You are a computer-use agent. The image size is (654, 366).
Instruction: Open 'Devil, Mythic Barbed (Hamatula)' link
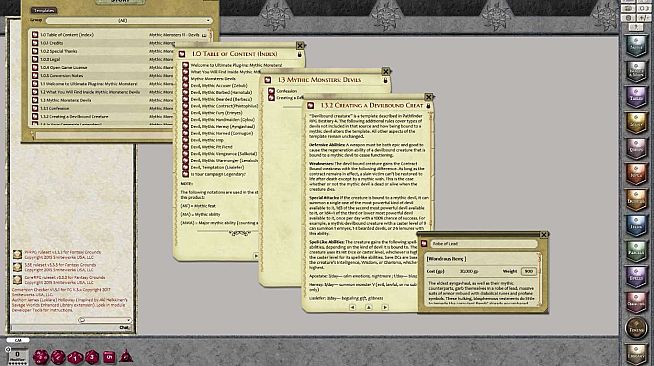[221, 93]
